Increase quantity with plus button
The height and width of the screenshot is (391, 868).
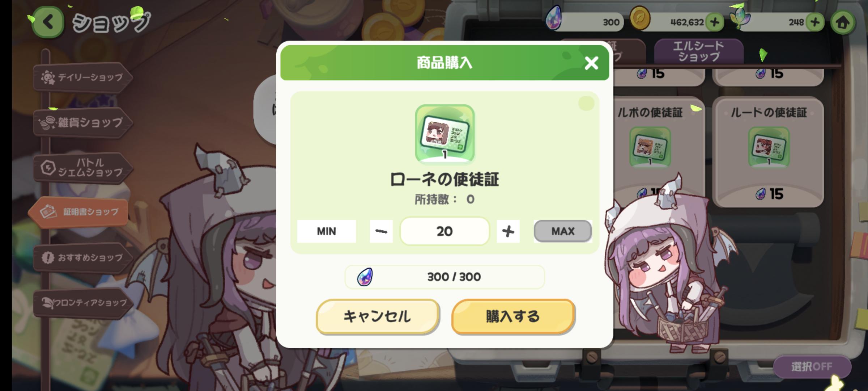click(508, 231)
